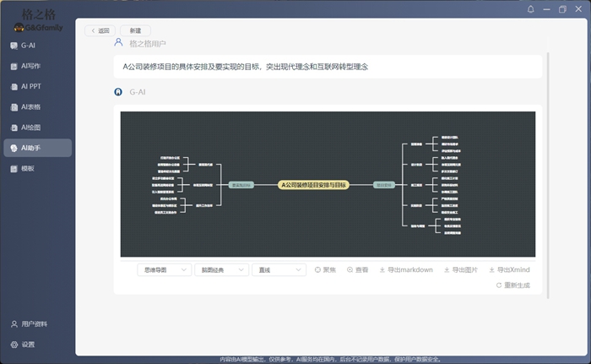Select AI助手 in the sidebar
This screenshot has height=364, width=591.
(x=30, y=148)
